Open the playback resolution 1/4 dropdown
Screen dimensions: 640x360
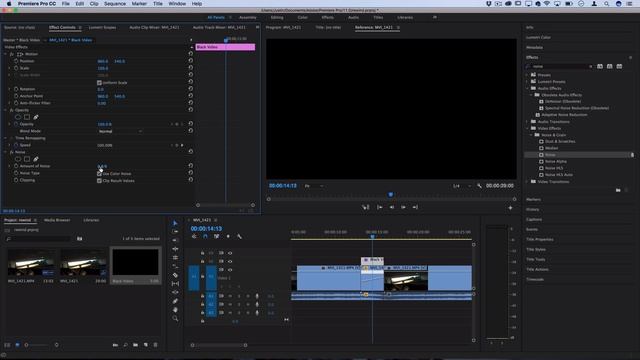[x=461, y=186]
